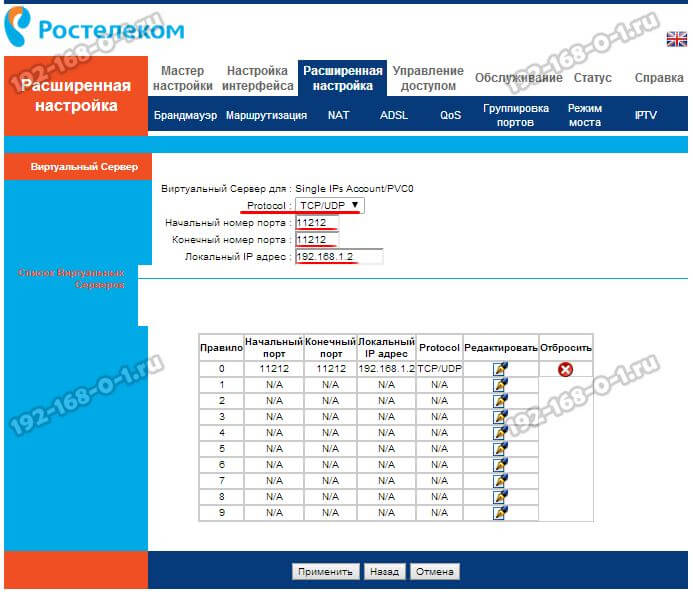Open the Режим моста submenu

(585, 115)
